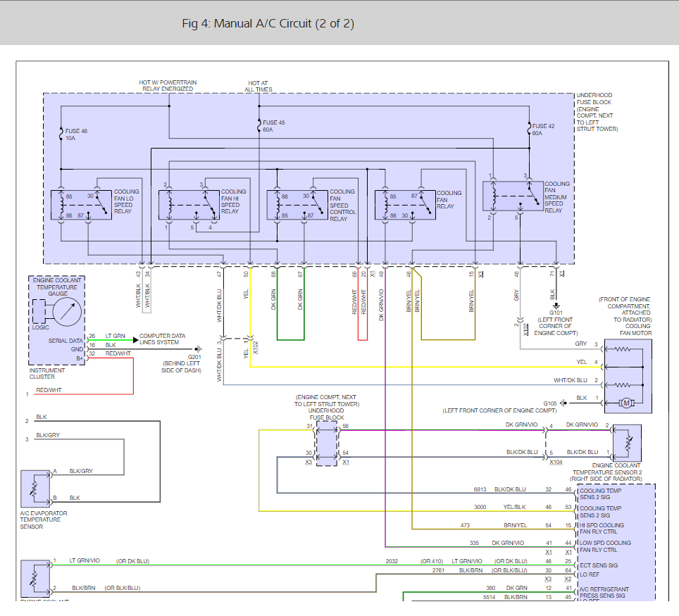Click the Fuse 46 10A symbol
This screenshot has height=616, width=679.
click(61, 132)
